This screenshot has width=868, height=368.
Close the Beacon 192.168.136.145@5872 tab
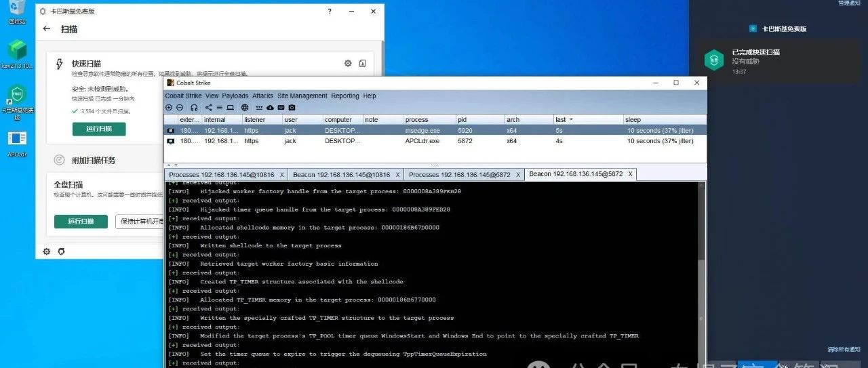coord(630,174)
